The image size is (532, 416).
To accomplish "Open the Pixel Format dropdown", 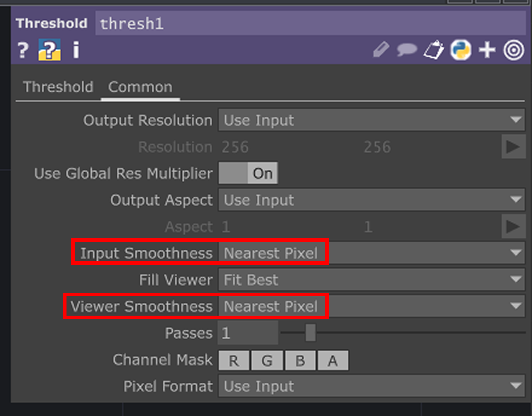I will pyautogui.click(x=371, y=386).
